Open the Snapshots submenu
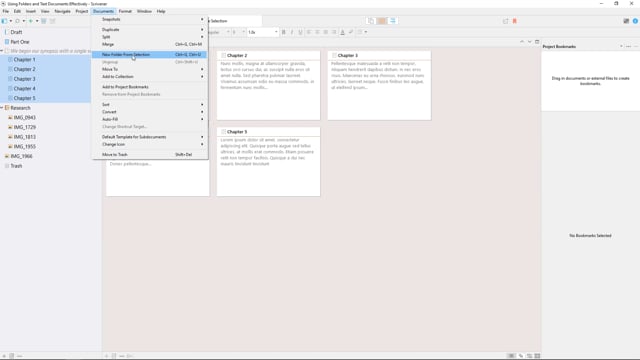 pyautogui.click(x=149, y=19)
